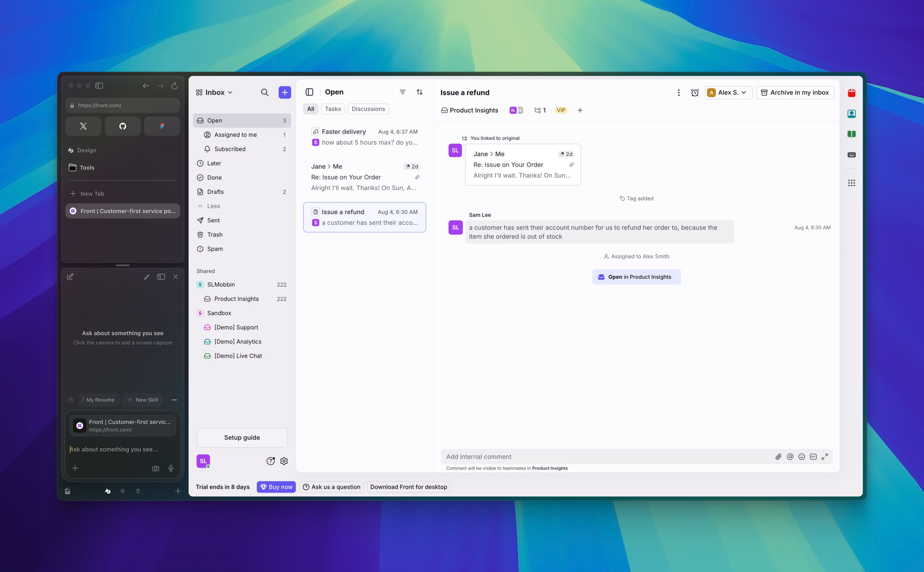Open the more options three-dot menu
924x572 pixels.
tap(678, 93)
